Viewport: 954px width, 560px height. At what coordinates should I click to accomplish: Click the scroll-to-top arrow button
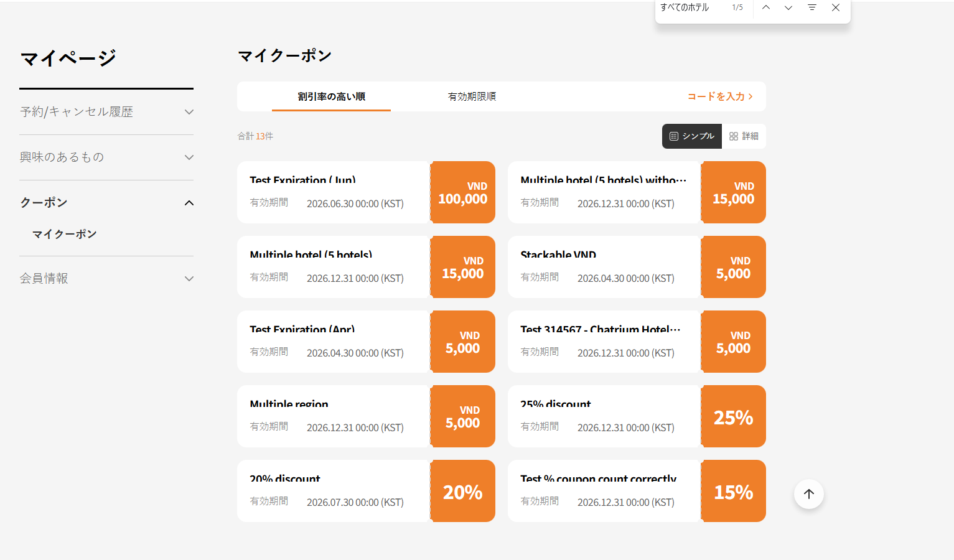[809, 494]
